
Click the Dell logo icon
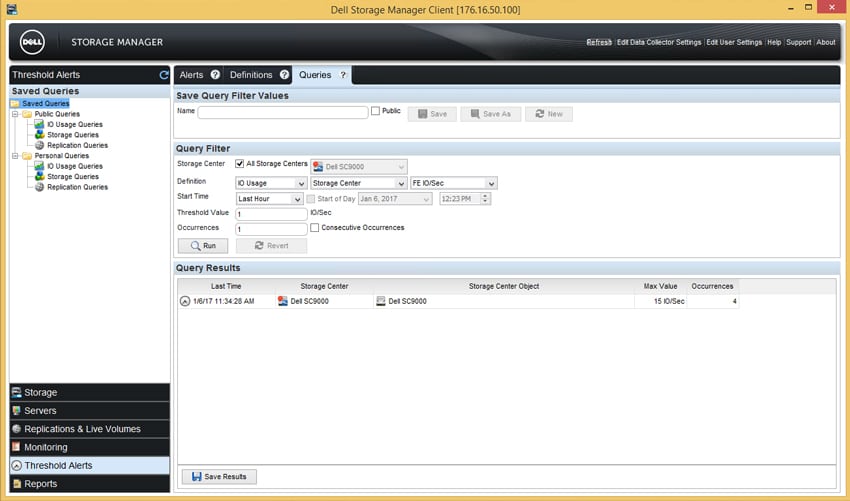33,42
